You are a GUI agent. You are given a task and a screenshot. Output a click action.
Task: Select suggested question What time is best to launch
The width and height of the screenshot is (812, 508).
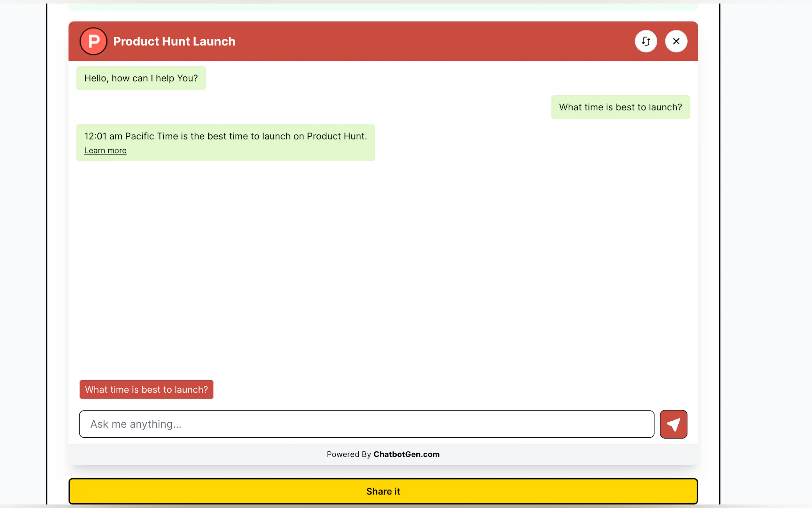tap(146, 389)
